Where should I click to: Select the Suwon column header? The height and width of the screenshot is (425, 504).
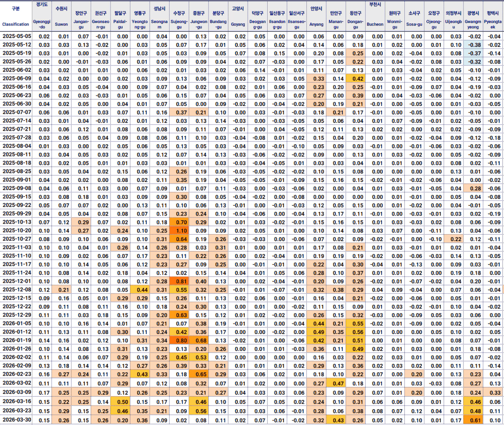[x=62, y=16]
